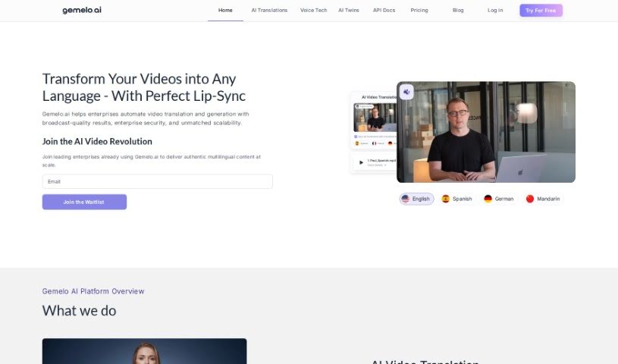Click the small AI Video Translation thumbnail
The height and width of the screenshot is (364, 618).
point(375,118)
